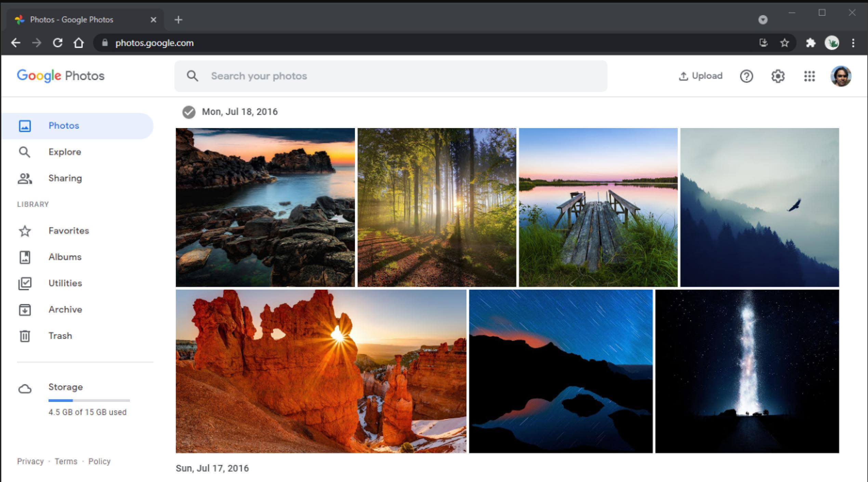Image resolution: width=868 pixels, height=482 pixels.
Task: Open the rocky coast sunset photo
Action: pos(265,207)
